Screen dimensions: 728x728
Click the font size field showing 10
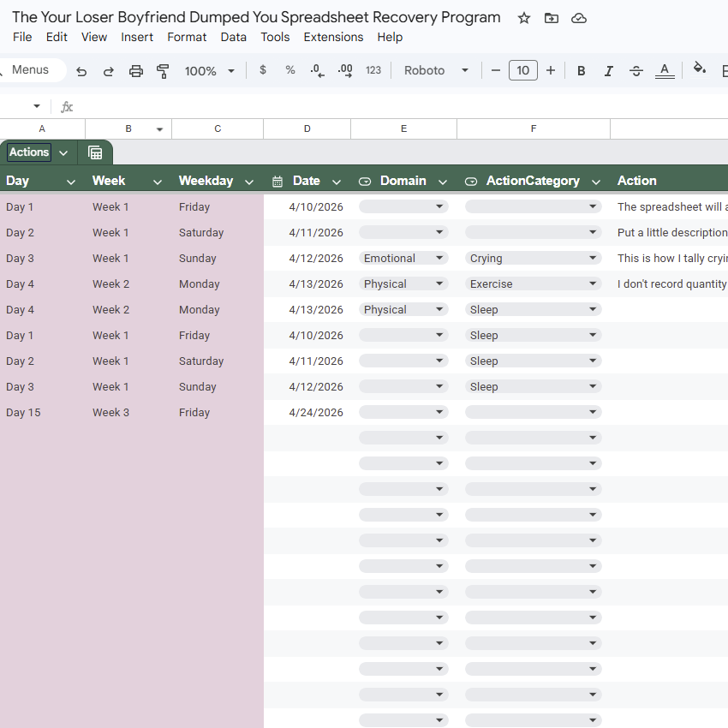(522, 70)
